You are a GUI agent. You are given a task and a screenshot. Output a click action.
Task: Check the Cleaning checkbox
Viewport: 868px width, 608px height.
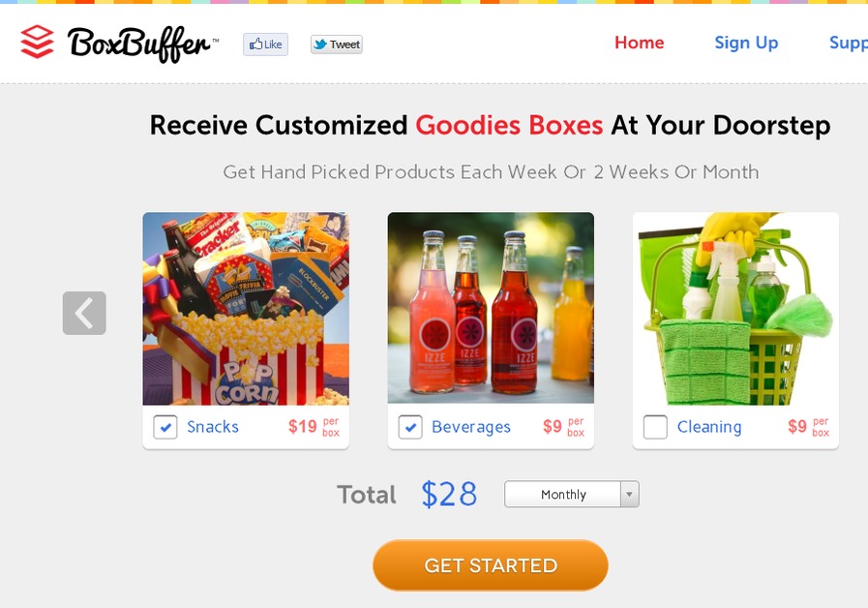(655, 427)
